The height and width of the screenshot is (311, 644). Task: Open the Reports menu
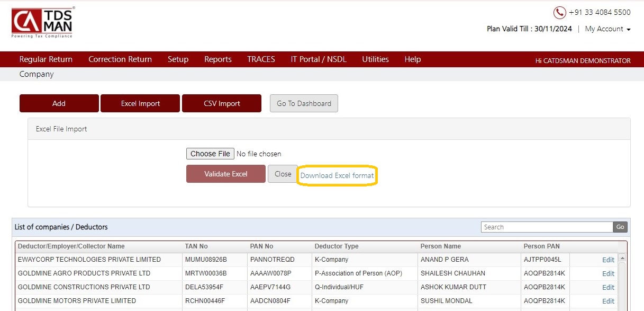(x=218, y=59)
